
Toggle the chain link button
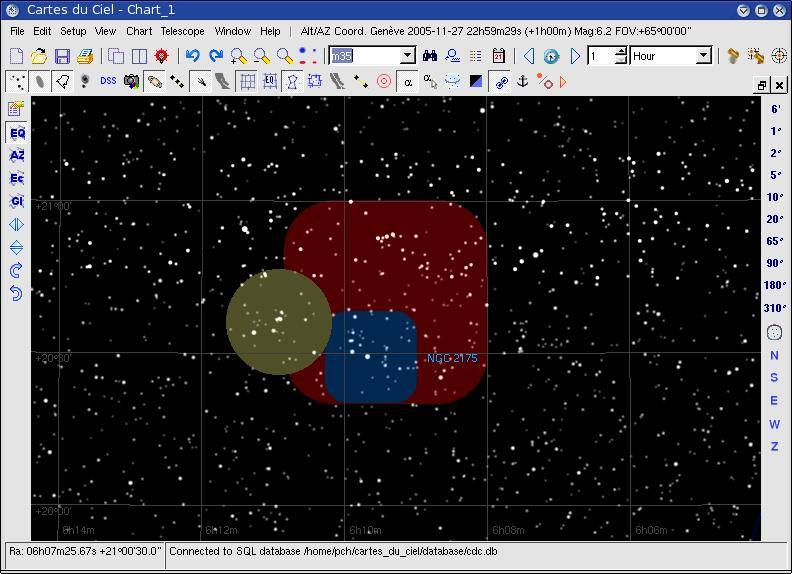(x=501, y=81)
